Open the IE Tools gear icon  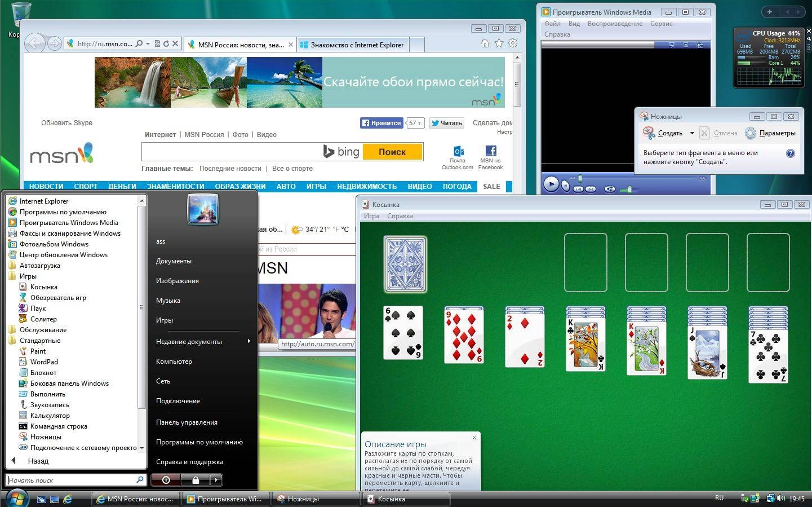(513, 43)
